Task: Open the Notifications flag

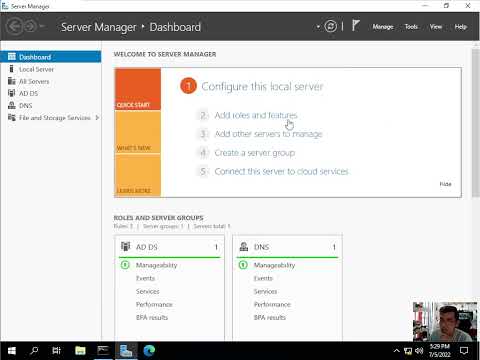Action: pyautogui.click(x=355, y=26)
